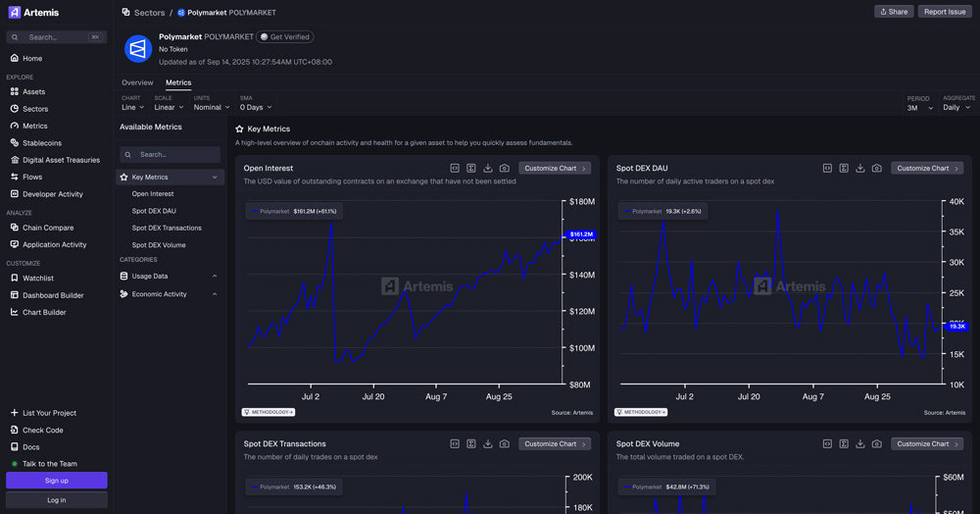Select Spot DEX Transactions in Available Metrics list
The image size is (980, 514).
(x=167, y=228)
